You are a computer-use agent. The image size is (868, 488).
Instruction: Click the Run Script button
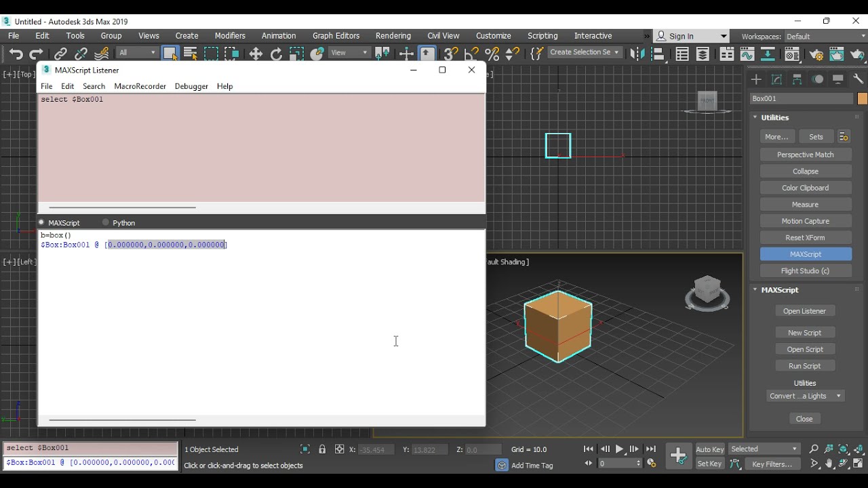pos(804,366)
